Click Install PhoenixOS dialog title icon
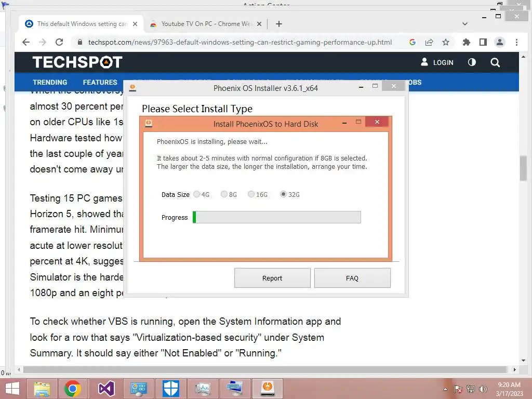The height and width of the screenshot is (399, 532). (x=149, y=124)
